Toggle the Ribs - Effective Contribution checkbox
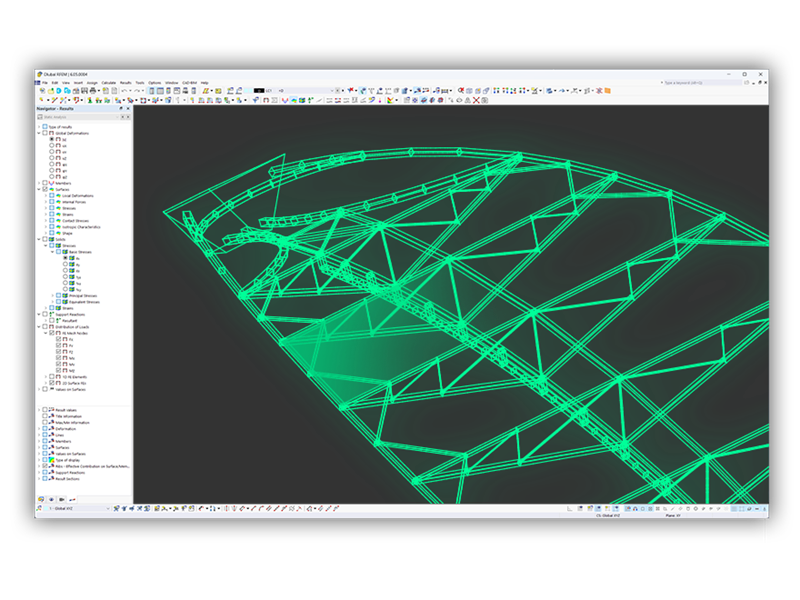The image size is (800, 600). (45, 466)
